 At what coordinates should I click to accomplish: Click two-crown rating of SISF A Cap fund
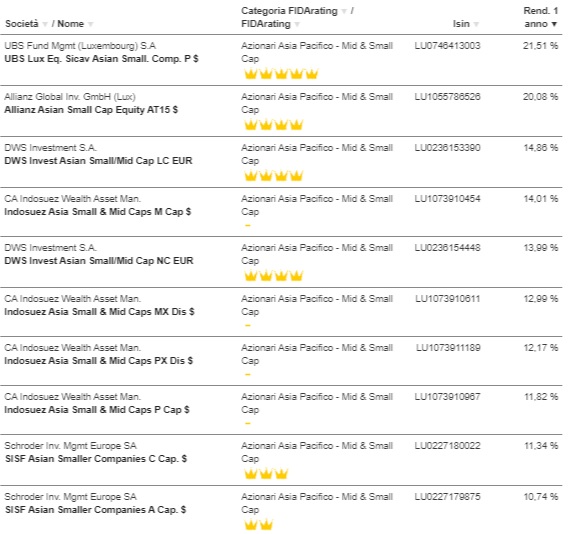(x=258, y=525)
